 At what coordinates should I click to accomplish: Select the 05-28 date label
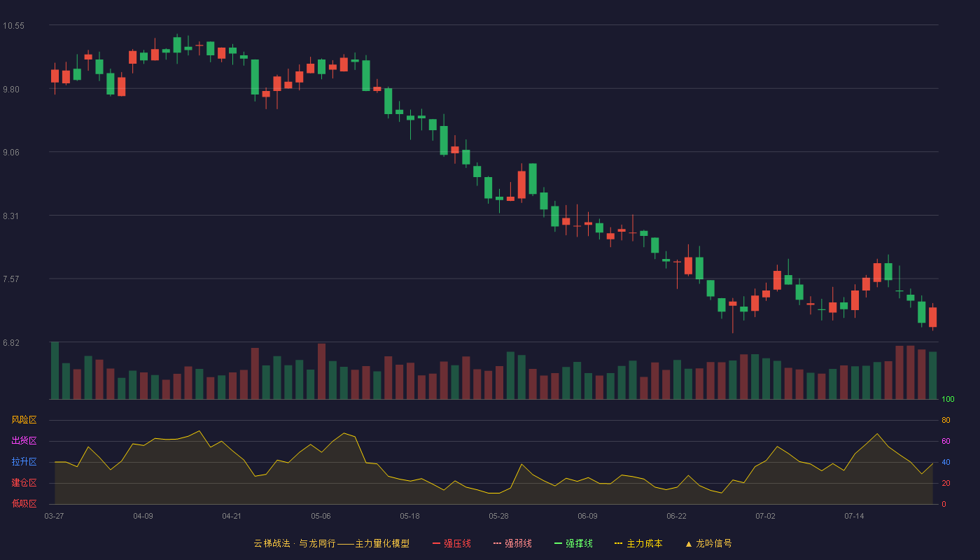pyautogui.click(x=498, y=516)
